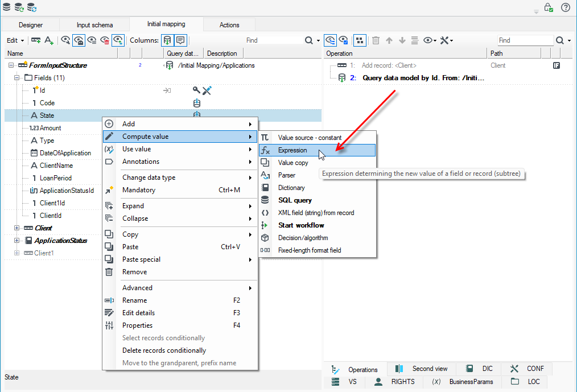Expand the Client record node

point(17,228)
